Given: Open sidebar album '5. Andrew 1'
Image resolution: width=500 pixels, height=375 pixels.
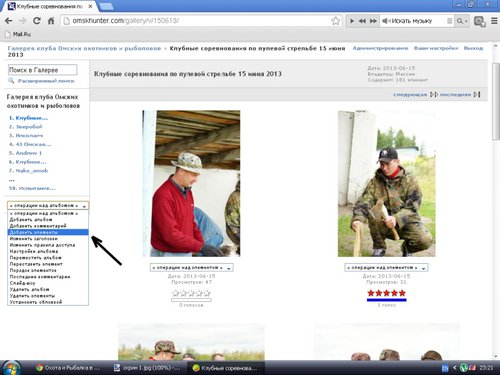Looking at the screenshot, I should [x=25, y=153].
